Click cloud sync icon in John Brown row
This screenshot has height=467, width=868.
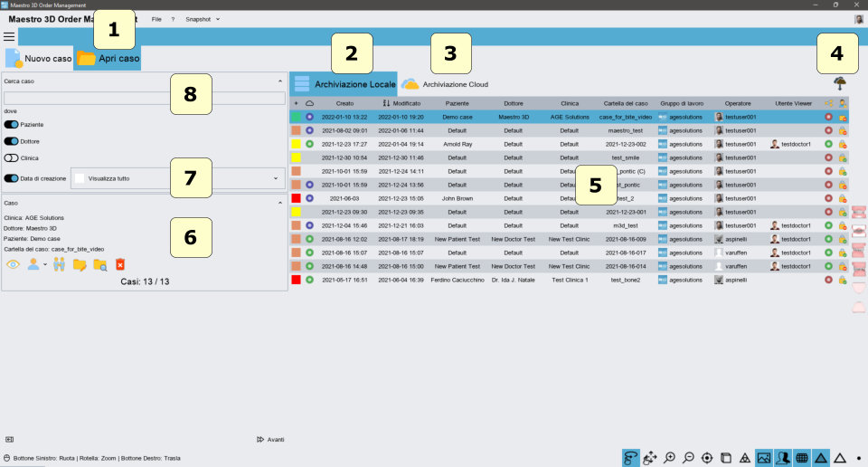pos(309,198)
